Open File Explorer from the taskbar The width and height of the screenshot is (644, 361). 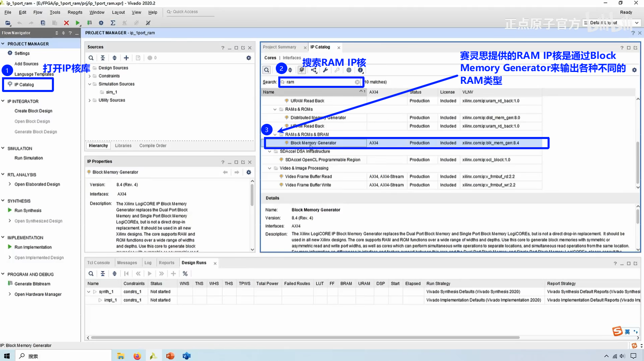(121, 356)
